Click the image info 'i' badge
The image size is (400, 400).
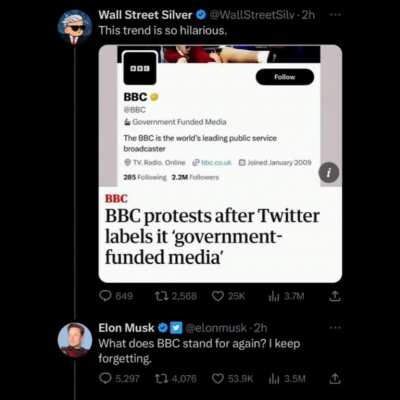(329, 173)
